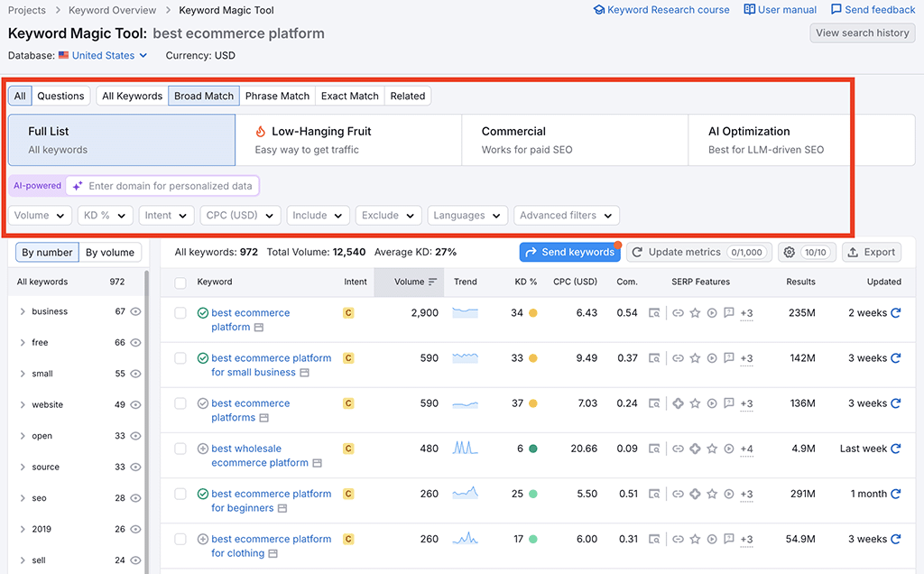The width and height of the screenshot is (924, 574).
Task: Refresh metrics for best ecommerce platform row
Action: [896, 313]
